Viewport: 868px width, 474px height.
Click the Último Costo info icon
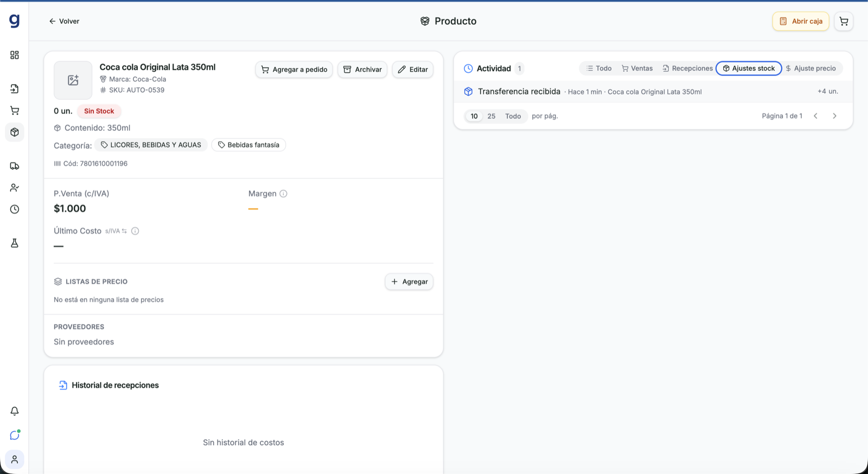point(135,231)
